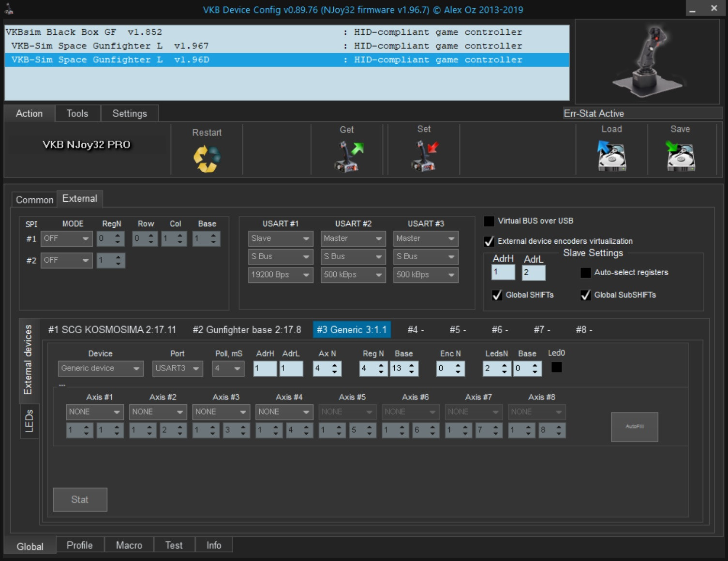Click the Load disk icon

click(x=611, y=156)
